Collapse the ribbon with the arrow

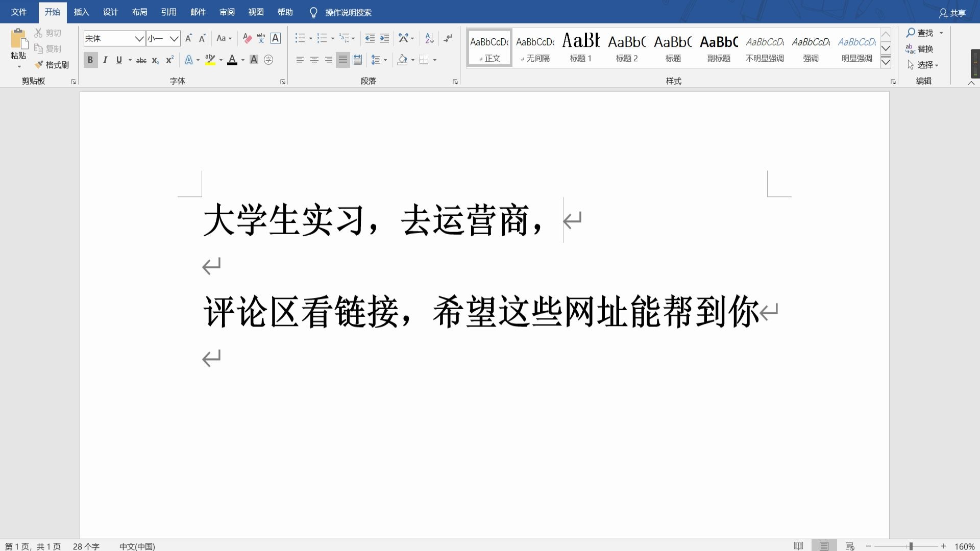coord(971,83)
